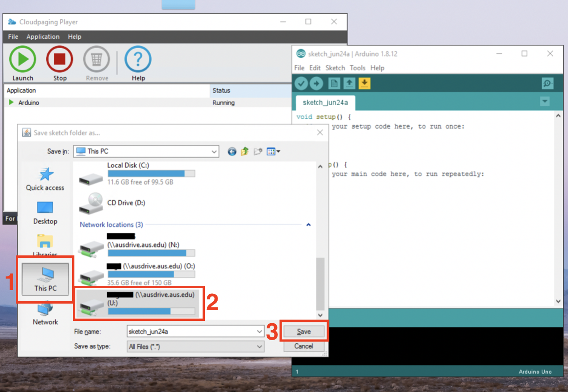This screenshot has height=392, width=568.
Task: Select Quick access in the places sidebar
Action: point(45,180)
